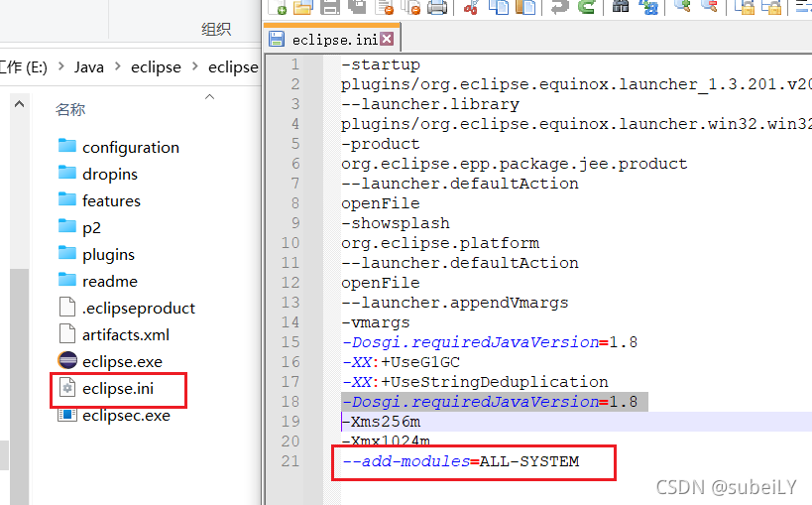This screenshot has height=505, width=812.
Task: Click the New file icon in Notepad++ toolbar
Action: click(277, 7)
